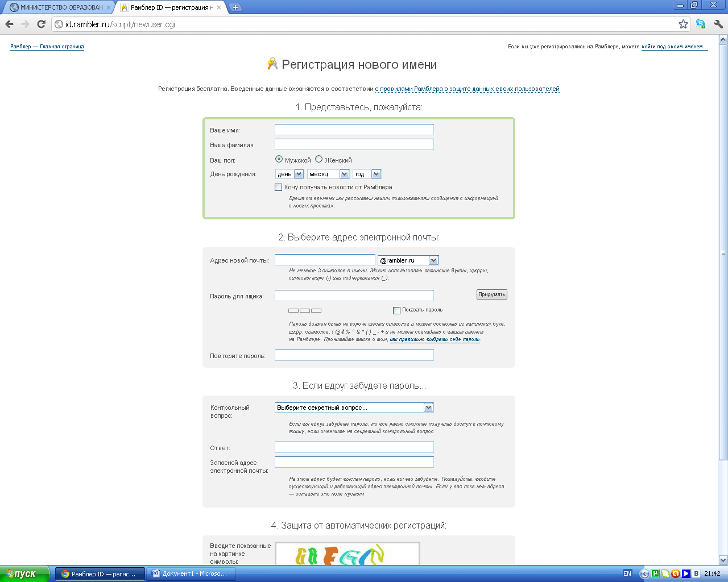
Task: Click the blue play-button tray icon
Action: (x=686, y=573)
